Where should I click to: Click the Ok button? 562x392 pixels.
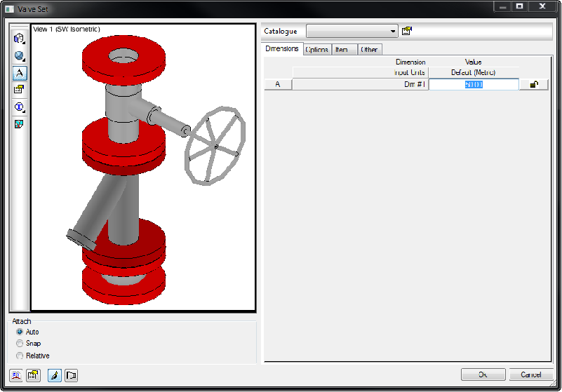click(483, 374)
